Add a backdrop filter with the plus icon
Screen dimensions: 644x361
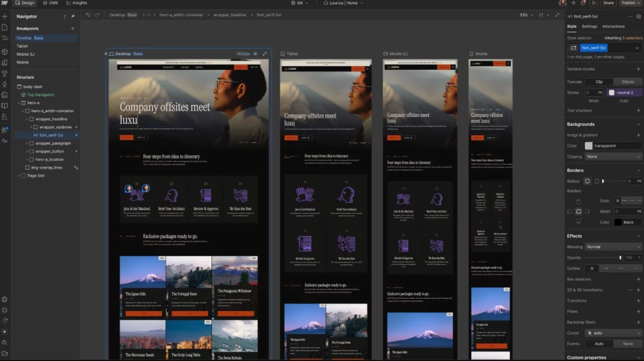[638, 322]
